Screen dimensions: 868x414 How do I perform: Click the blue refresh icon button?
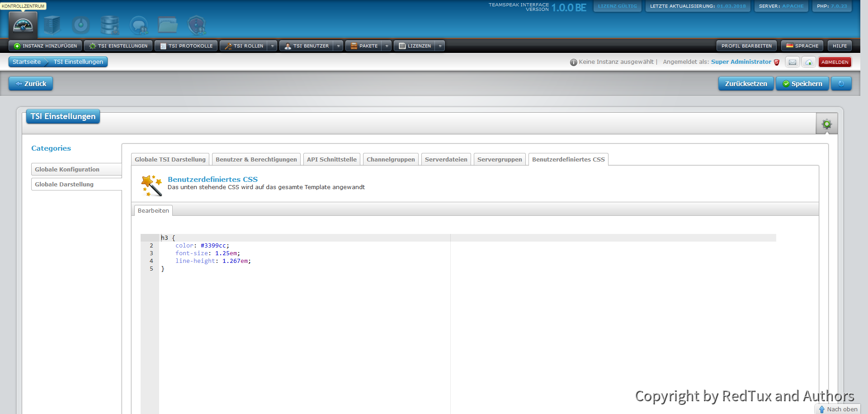841,84
